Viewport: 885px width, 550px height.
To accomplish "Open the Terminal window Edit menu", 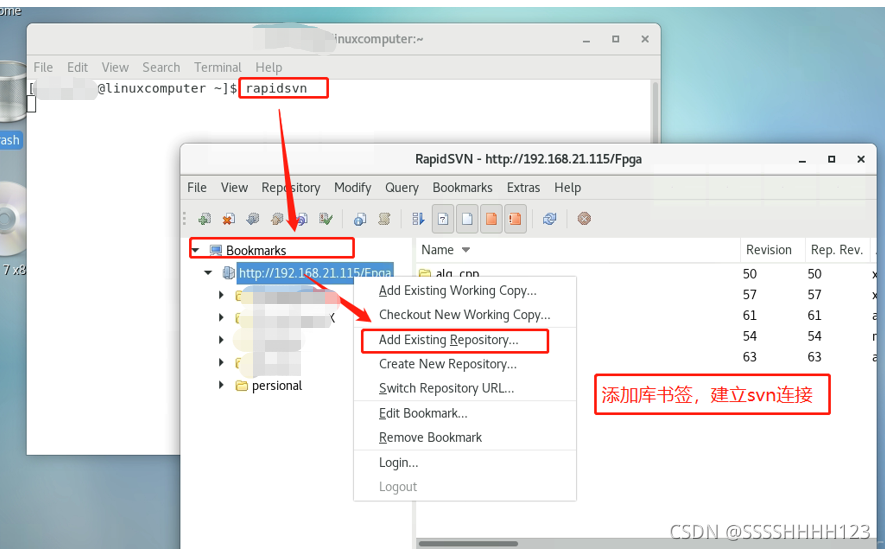I will (x=77, y=67).
